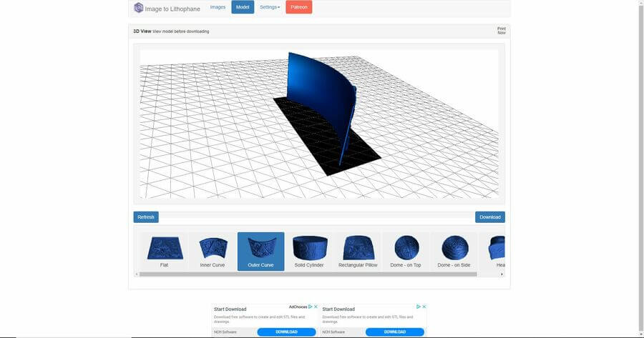Select the Flat lithophane shape

(165, 250)
